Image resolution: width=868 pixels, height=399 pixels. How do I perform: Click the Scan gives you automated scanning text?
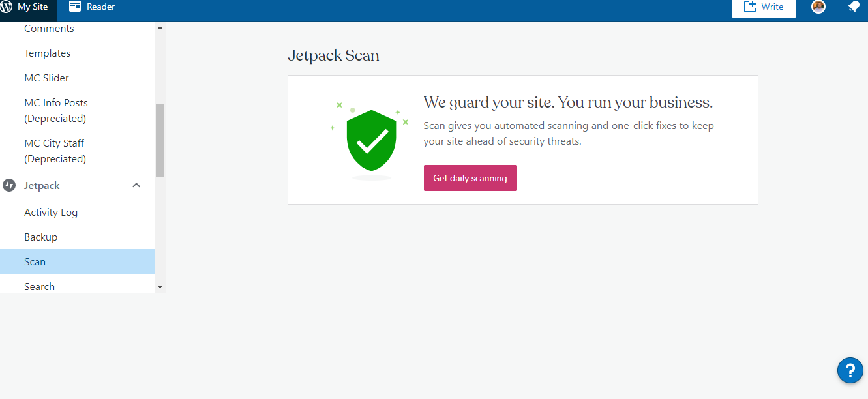pos(569,133)
